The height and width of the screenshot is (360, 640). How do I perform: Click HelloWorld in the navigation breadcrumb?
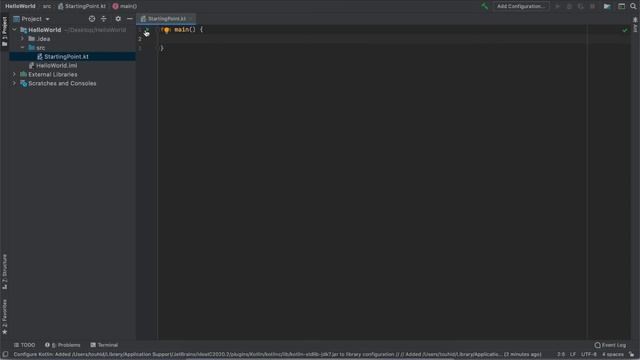(20, 6)
